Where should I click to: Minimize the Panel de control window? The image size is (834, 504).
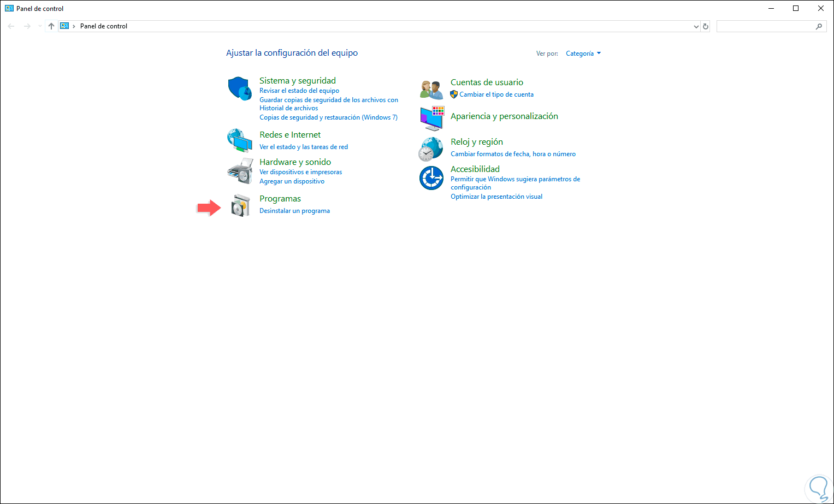click(x=771, y=8)
